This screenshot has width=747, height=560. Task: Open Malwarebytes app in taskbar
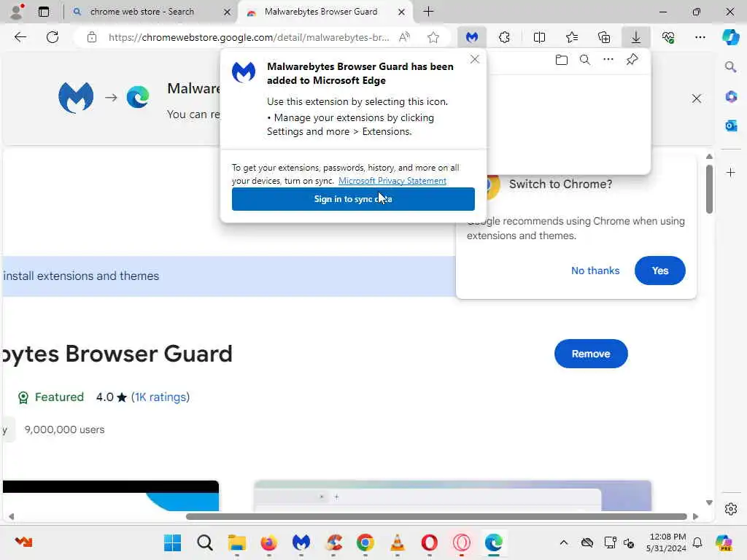click(x=301, y=542)
